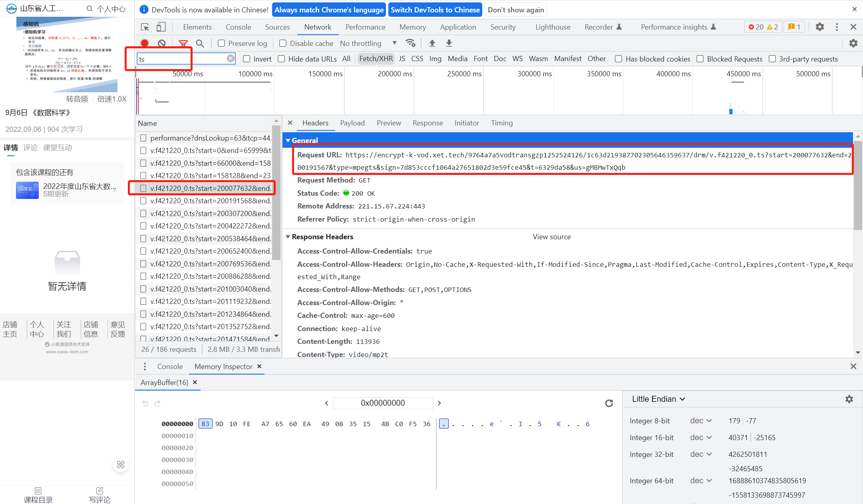Image resolution: width=863 pixels, height=504 pixels.
Task: Open the Sources panel tab
Action: coord(277,27)
